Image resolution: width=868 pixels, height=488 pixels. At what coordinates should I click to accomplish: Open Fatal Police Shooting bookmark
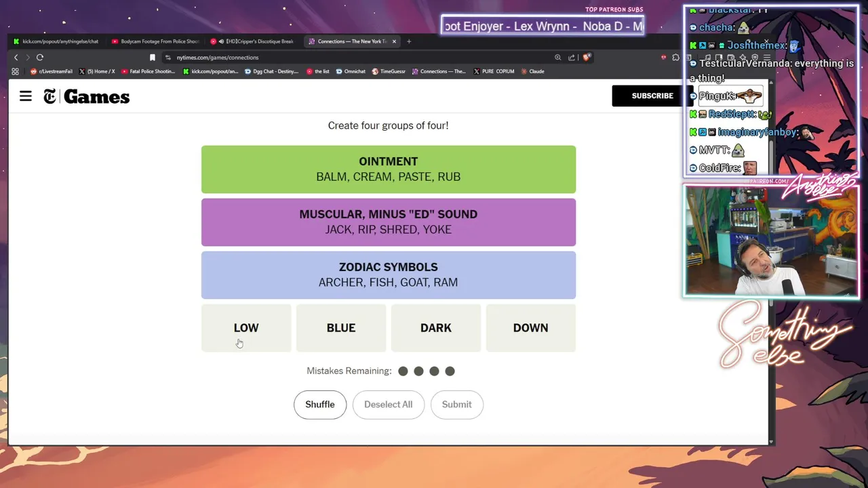click(x=148, y=71)
